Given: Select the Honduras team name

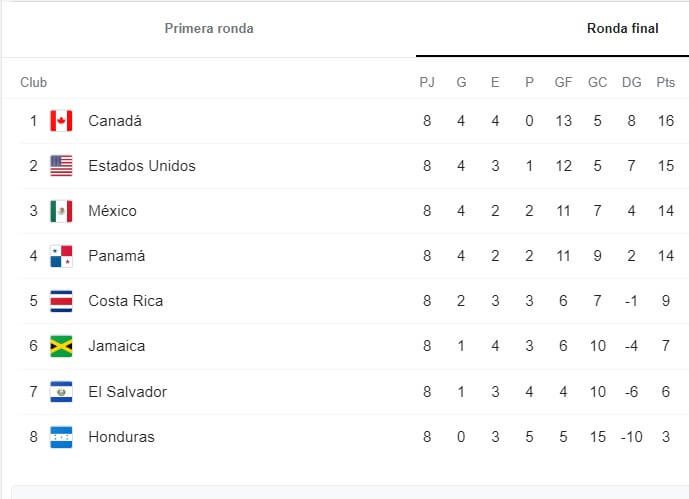Looking at the screenshot, I should [x=122, y=437].
